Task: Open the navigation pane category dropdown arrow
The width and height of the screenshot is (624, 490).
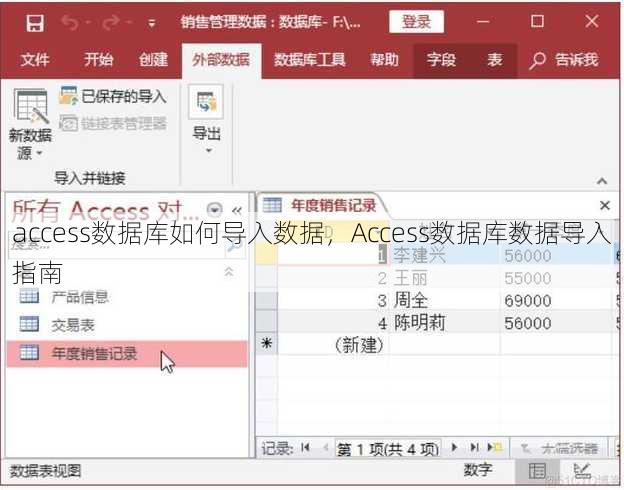Action: coord(214,209)
